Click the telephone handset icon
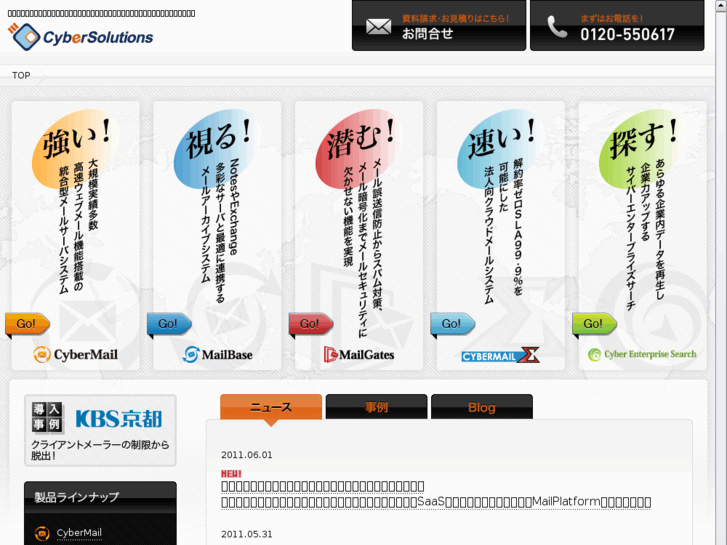The height and width of the screenshot is (545, 727). click(557, 26)
